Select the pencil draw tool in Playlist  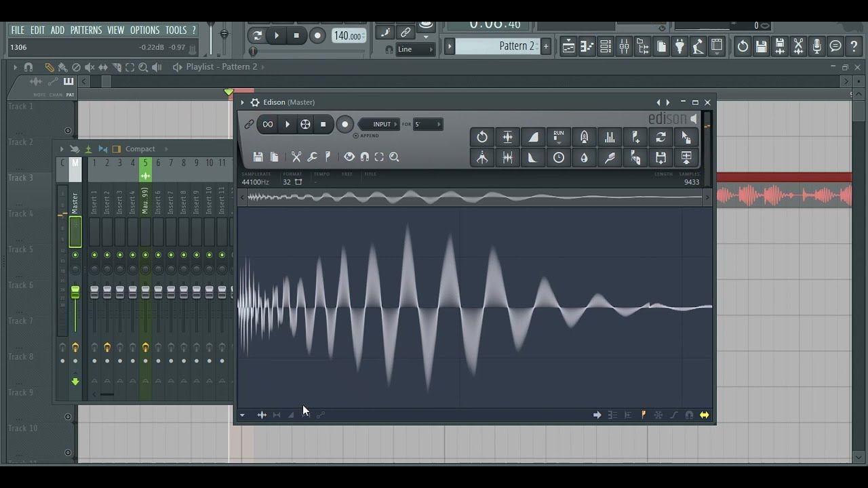(50, 67)
